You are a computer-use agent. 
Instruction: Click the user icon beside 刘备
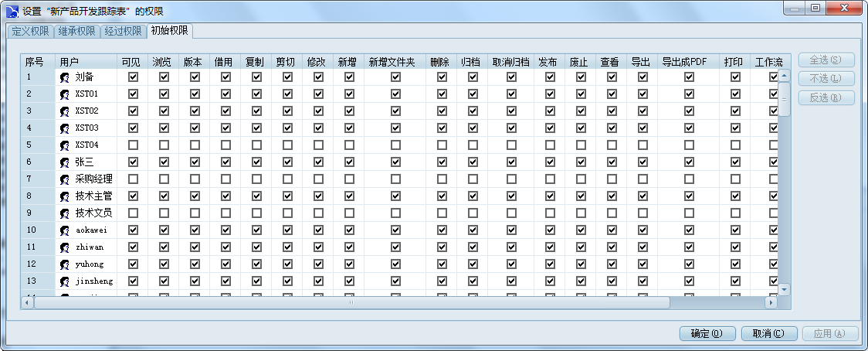[x=65, y=77]
